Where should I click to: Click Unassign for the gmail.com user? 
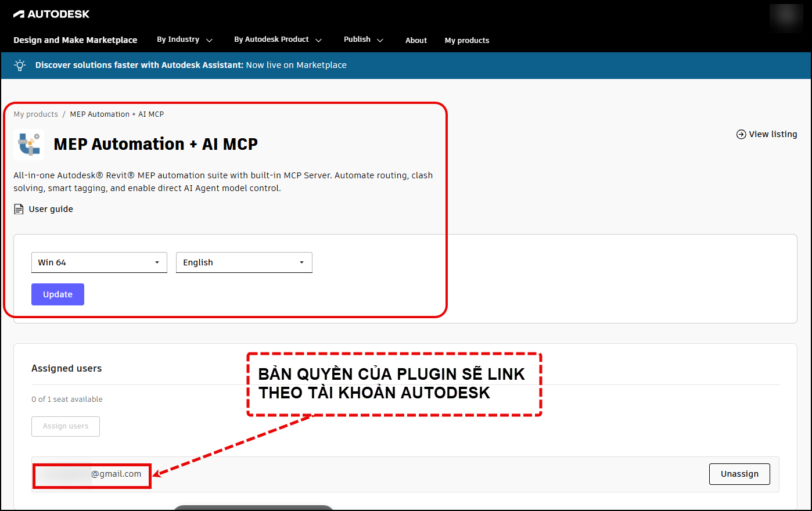click(739, 474)
